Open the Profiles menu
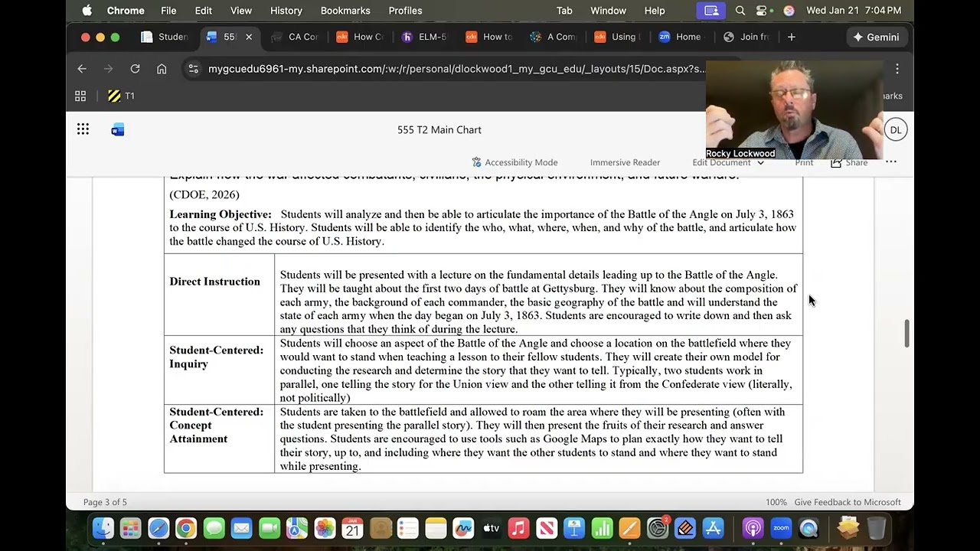Screen dimensions: 980x551 405,11
